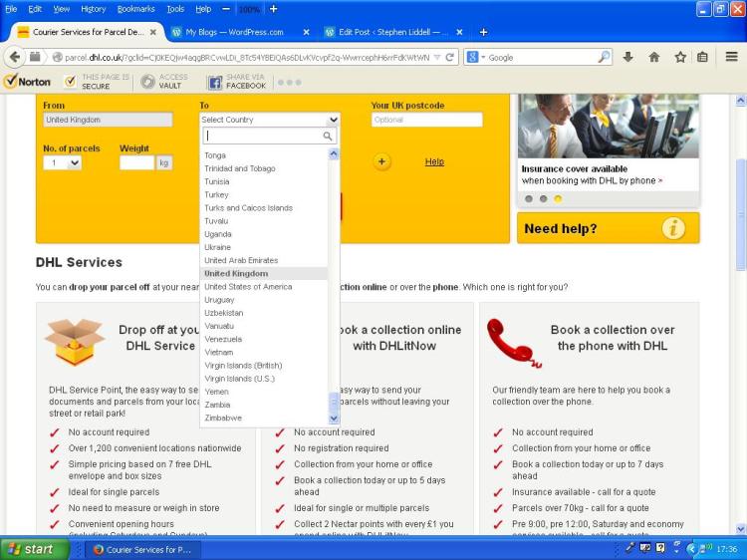
Task: Click into the UK postcode field
Action: tap(426, 120)
